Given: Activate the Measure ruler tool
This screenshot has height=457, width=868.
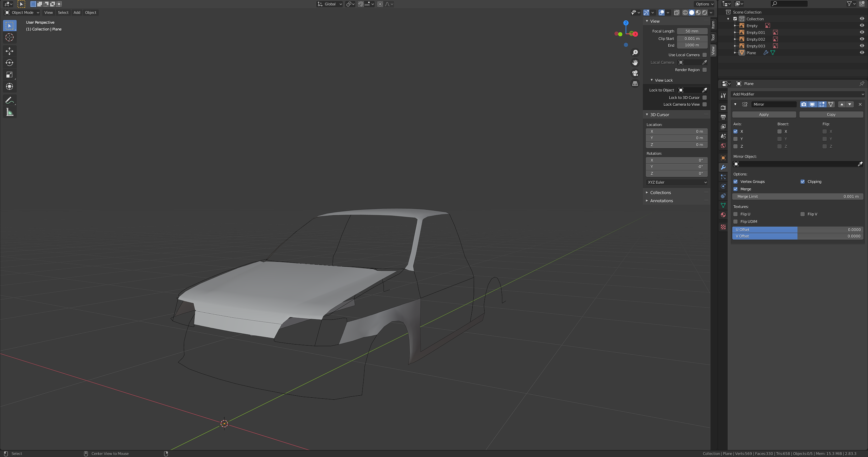Looking at the screenshot, I should 9,112.
